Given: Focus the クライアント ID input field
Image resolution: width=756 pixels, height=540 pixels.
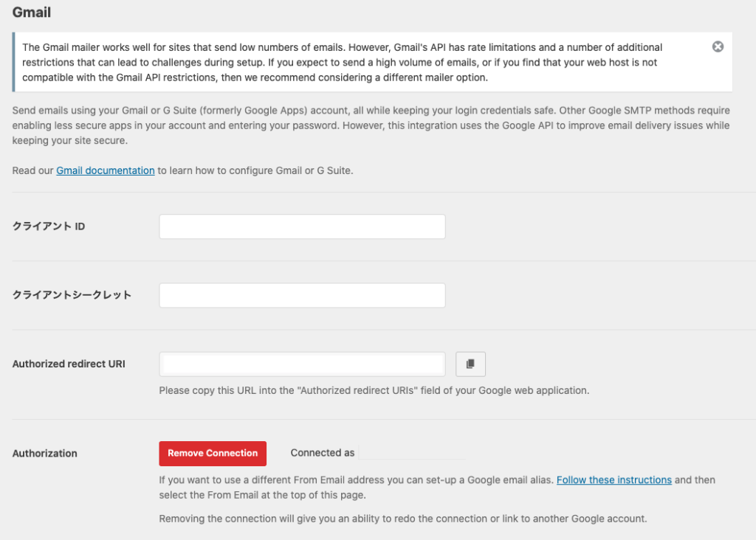Looking at the screenshot, I should [x=302, y=226].
